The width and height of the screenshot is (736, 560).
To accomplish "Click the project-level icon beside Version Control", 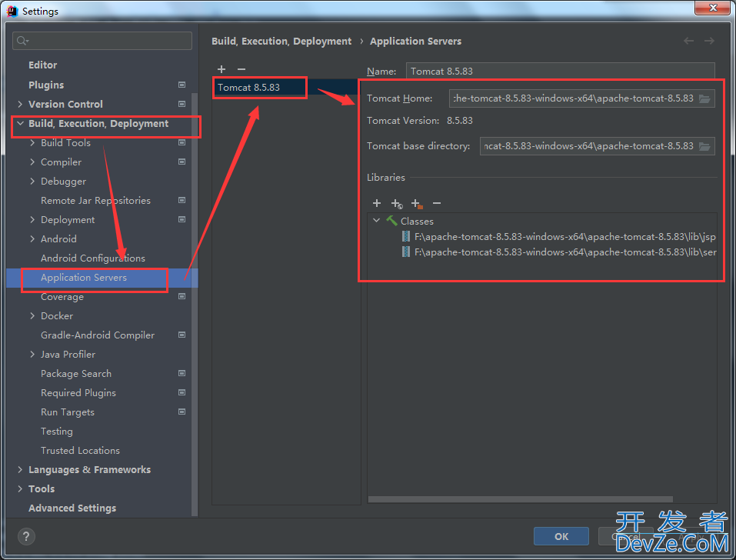I will point(182,104).
